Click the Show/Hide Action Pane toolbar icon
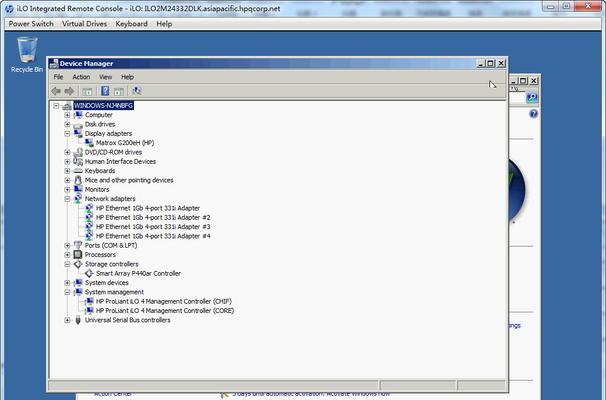Screen dimensions: 606x400 (119, 91)
